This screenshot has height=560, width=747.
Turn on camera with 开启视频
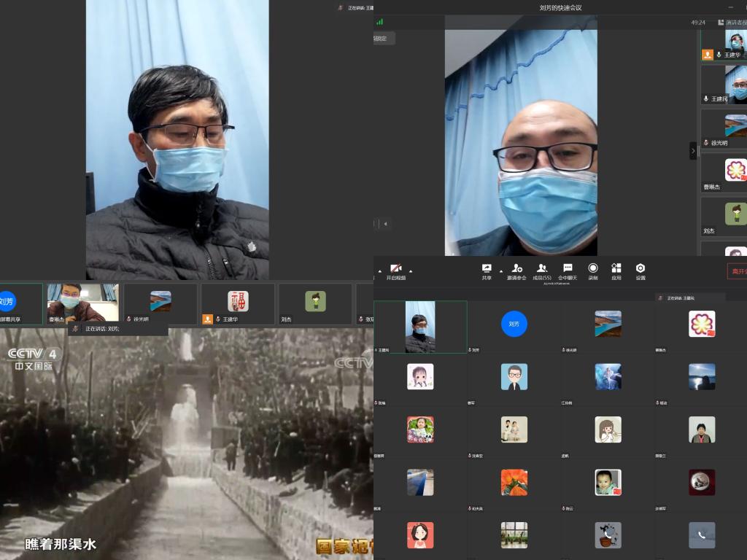[395, 270]
